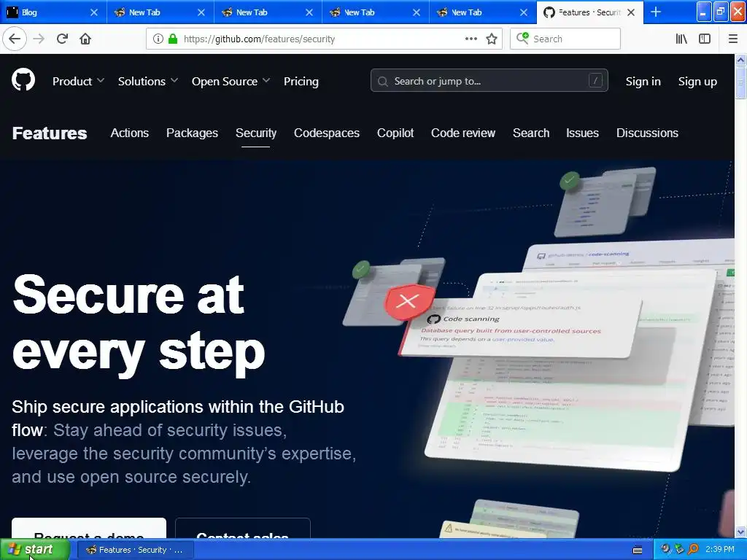This screenshot has width=747, height=560.
Task: Open the Library icon in the toolbar
Action: [x=681, y=39]
